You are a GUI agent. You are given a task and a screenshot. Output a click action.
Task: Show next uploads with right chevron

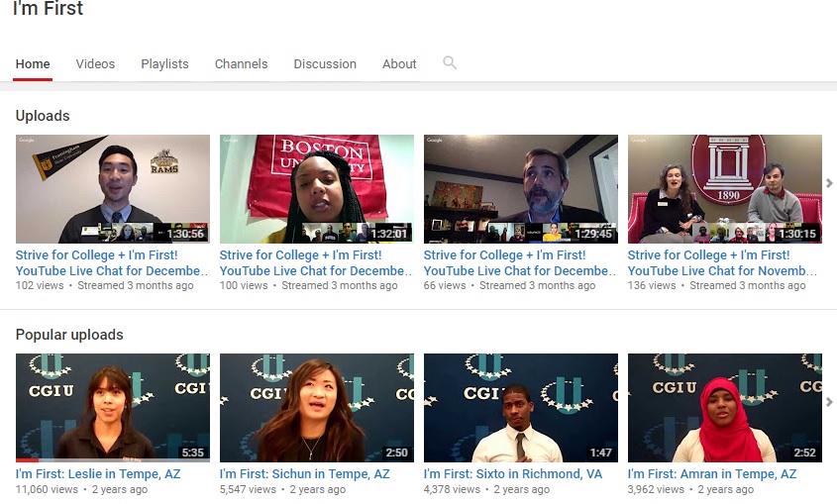click(x=829, y=183)
